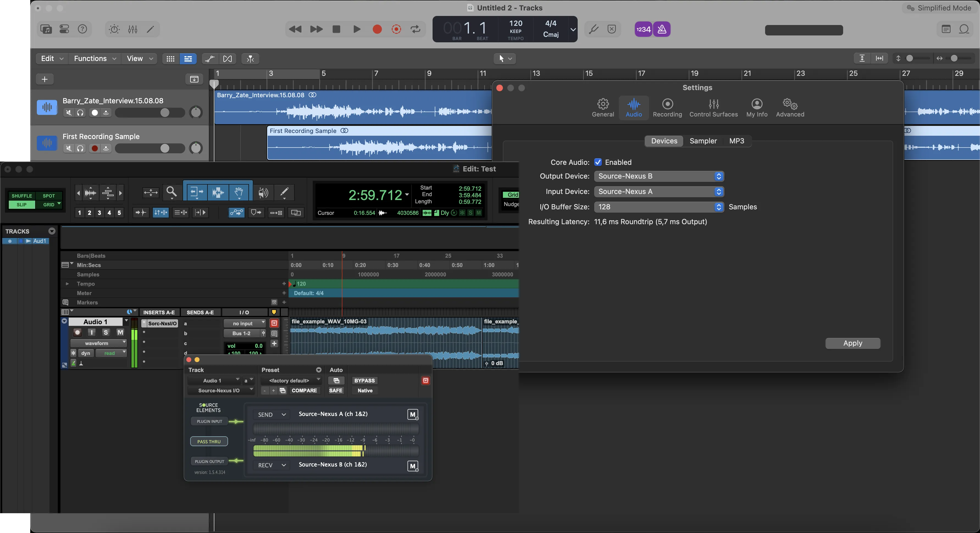Image resolution: width=980 pixels, height=533 pixels.
Task: Select SLIP edit mode
Action: (22, 205)
